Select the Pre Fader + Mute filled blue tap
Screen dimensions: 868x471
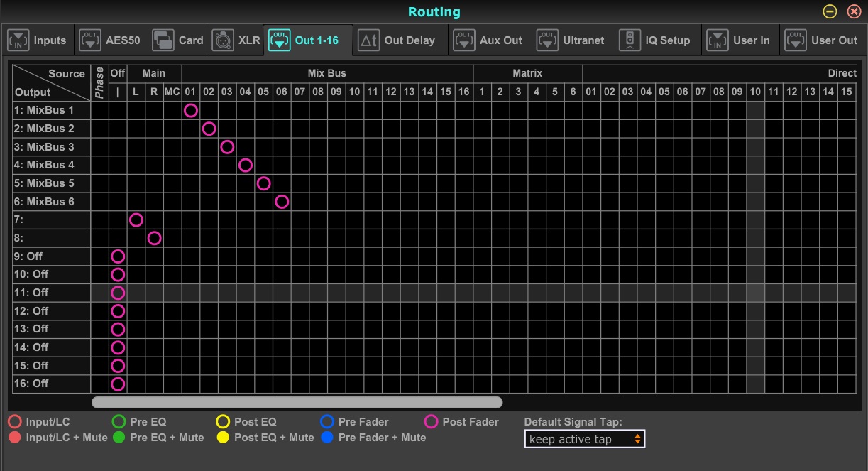tap(327, 438)
